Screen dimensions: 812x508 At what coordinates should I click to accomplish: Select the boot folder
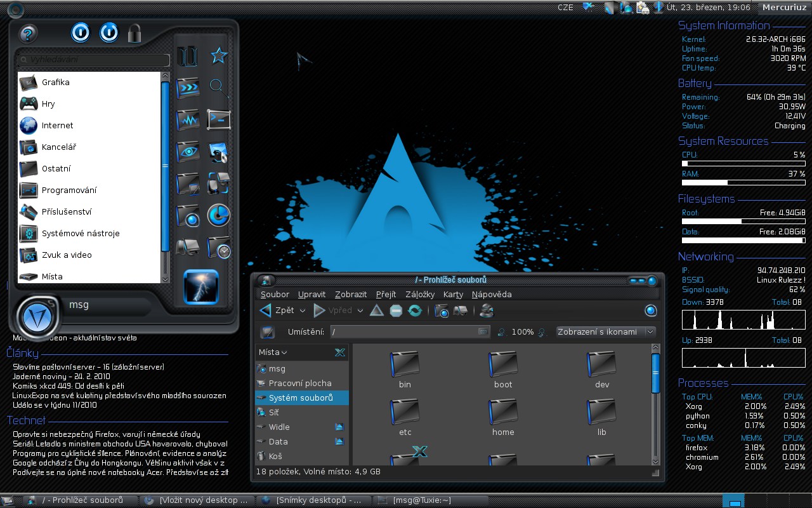[x=503, y=371]
